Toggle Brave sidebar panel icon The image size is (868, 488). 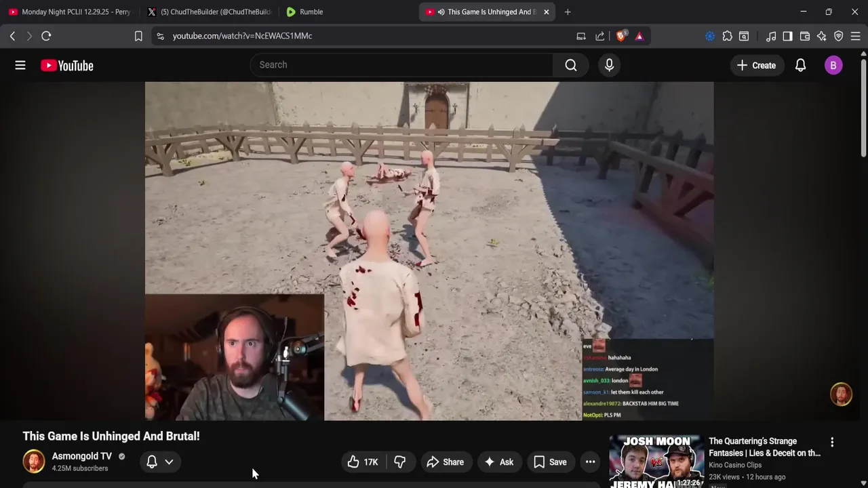pyautogui.click(x=787, y=36)
